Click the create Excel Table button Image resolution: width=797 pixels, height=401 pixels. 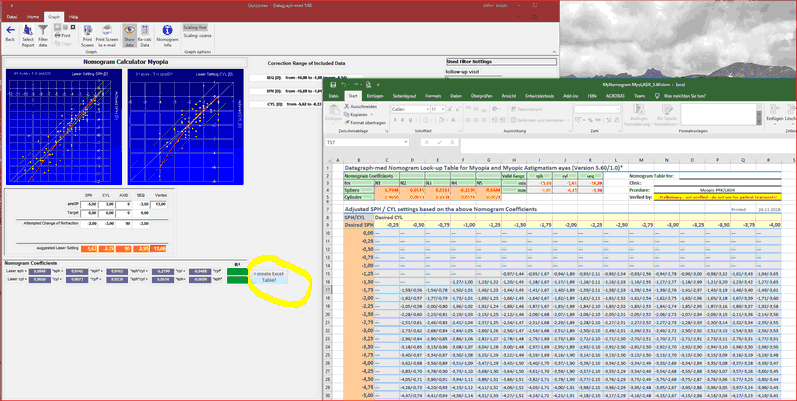click(x=269, y=277)
